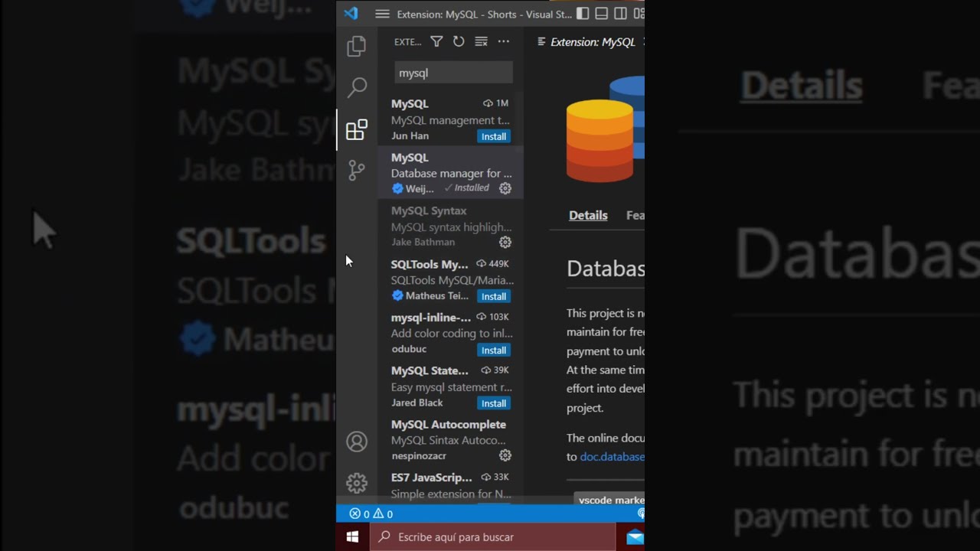Toggle secondary side bar layout
Viewport: 980px width, 551px height.
click(x=621, y=14)
